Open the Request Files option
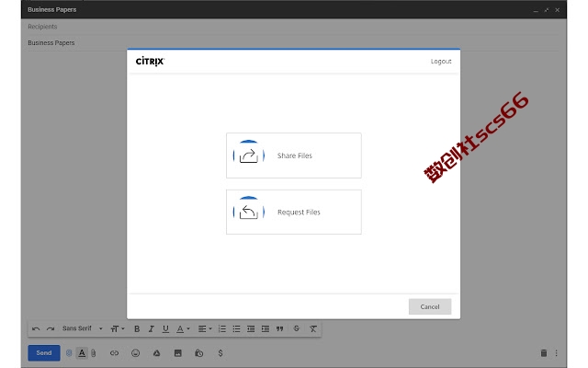The width and height of the screenshot is (588, 368). 294,213
